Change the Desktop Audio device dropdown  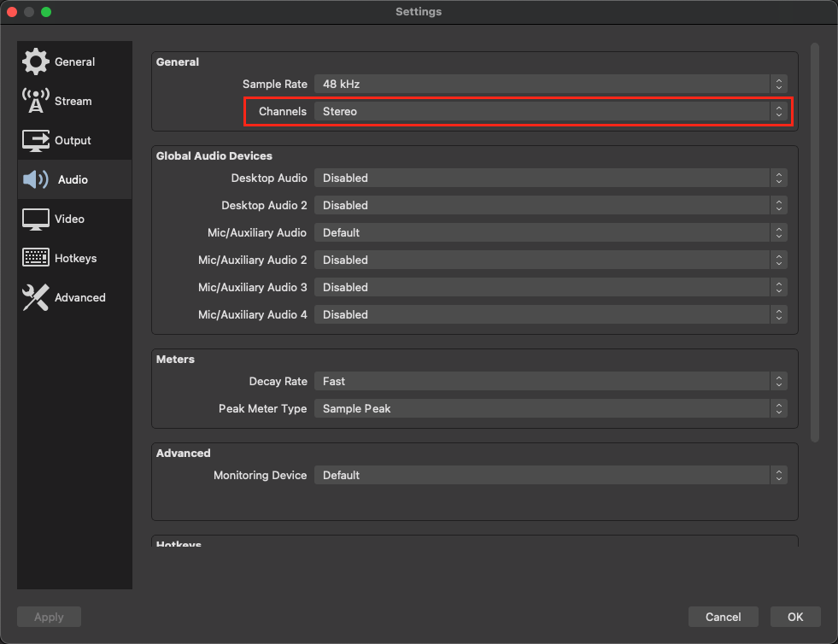550,178
